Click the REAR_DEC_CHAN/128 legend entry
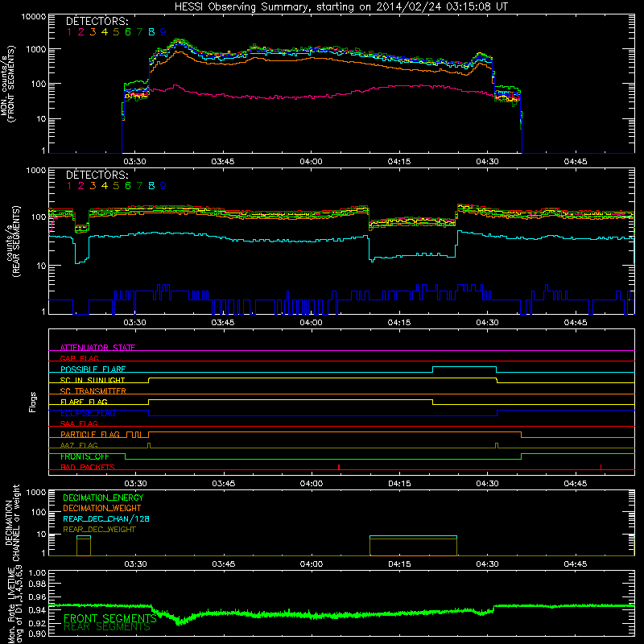This screenshot has width=644, height=644. pos(106,518)
